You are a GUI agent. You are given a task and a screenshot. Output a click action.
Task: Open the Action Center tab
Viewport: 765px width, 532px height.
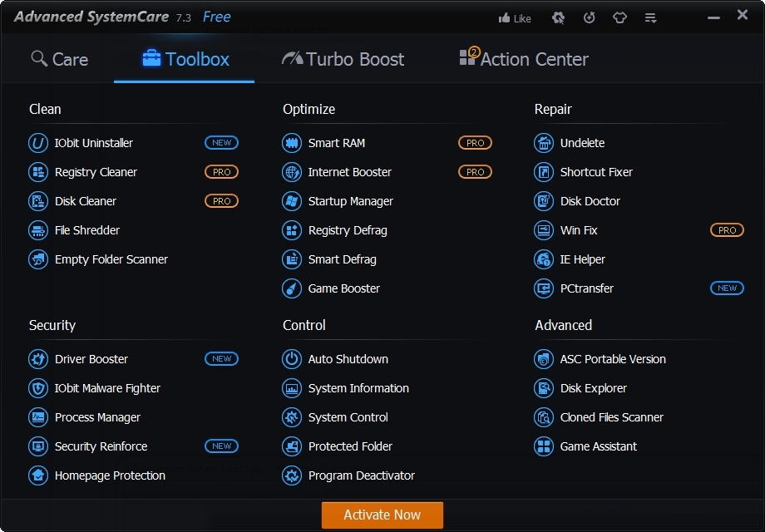tap(524, 58)
